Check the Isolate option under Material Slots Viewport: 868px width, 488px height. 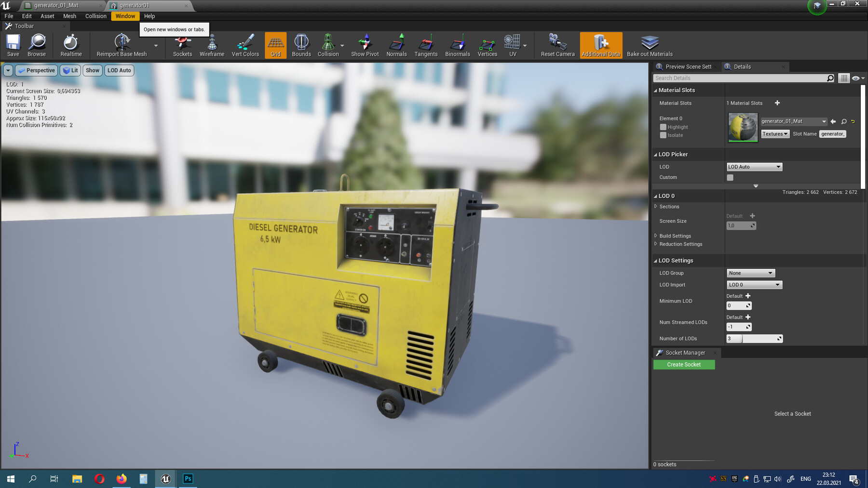pos(664,135)
